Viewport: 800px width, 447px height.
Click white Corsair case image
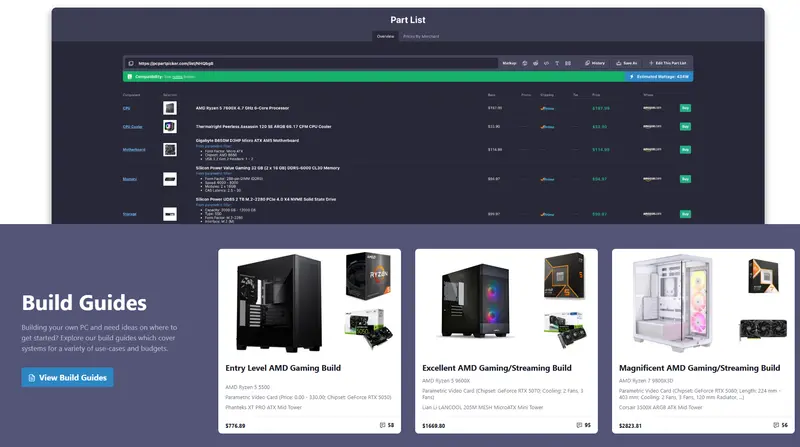coord(673,303)
